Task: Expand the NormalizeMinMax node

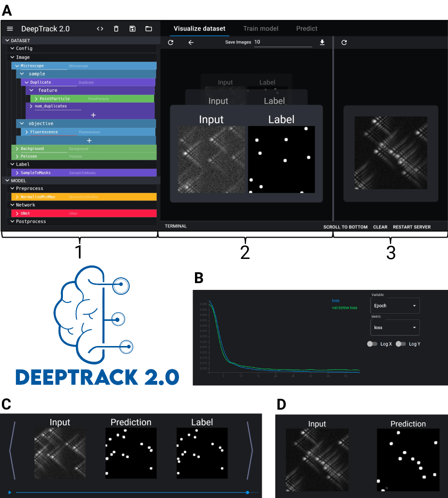Action: (17, 197)
